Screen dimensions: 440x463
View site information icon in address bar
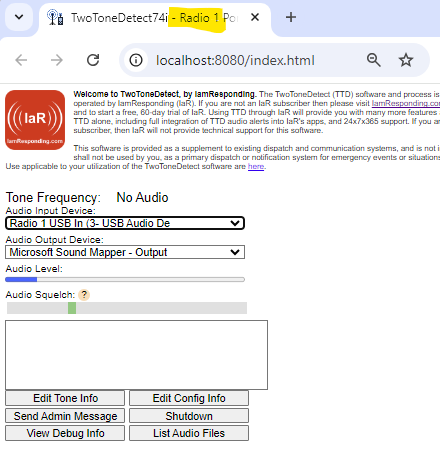tap(136, 60)
